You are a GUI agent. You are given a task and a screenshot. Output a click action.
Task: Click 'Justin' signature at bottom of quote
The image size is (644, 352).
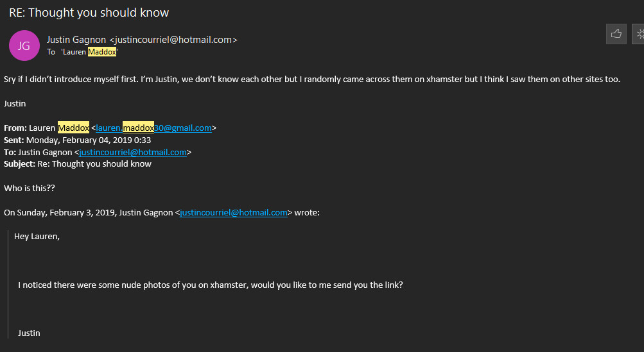click(x=29, y=333)
